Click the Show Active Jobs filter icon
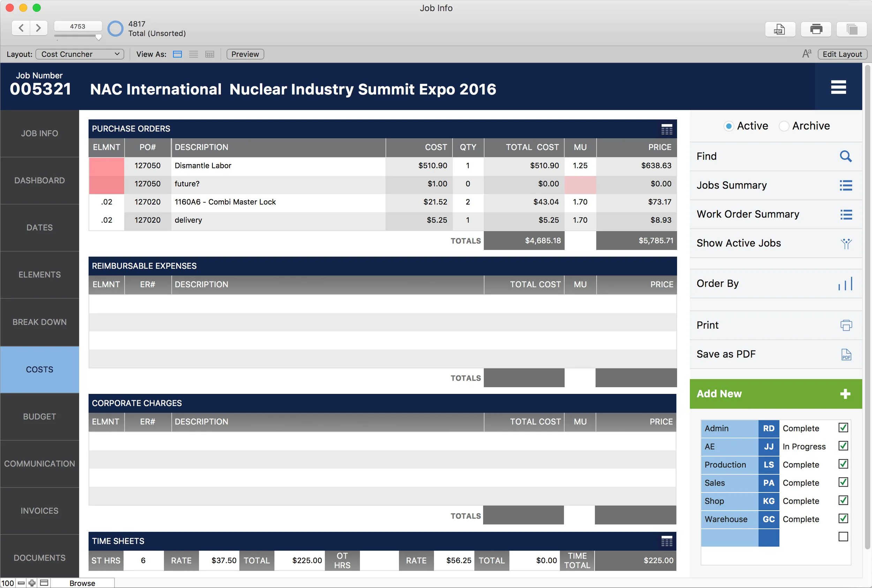 [x=846, y=243]
